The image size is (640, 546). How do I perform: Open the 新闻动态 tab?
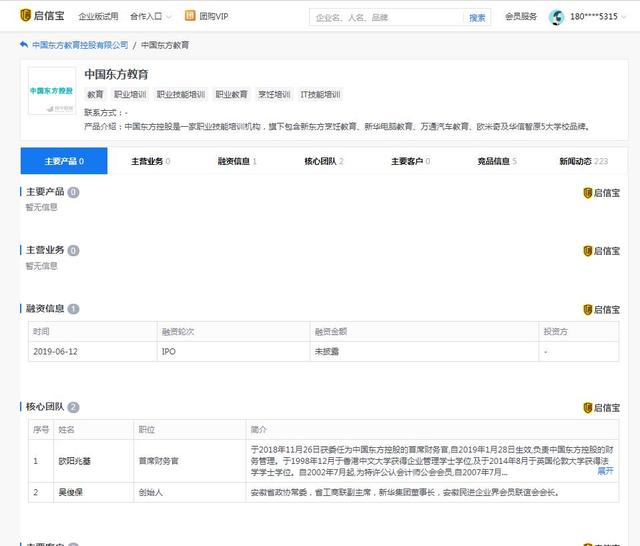tap(583, 161)
